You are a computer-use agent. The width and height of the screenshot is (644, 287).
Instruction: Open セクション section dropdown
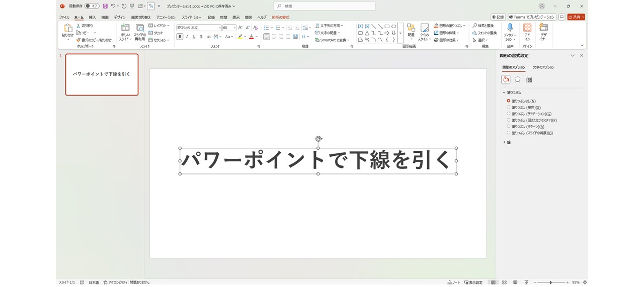[159, 40]
